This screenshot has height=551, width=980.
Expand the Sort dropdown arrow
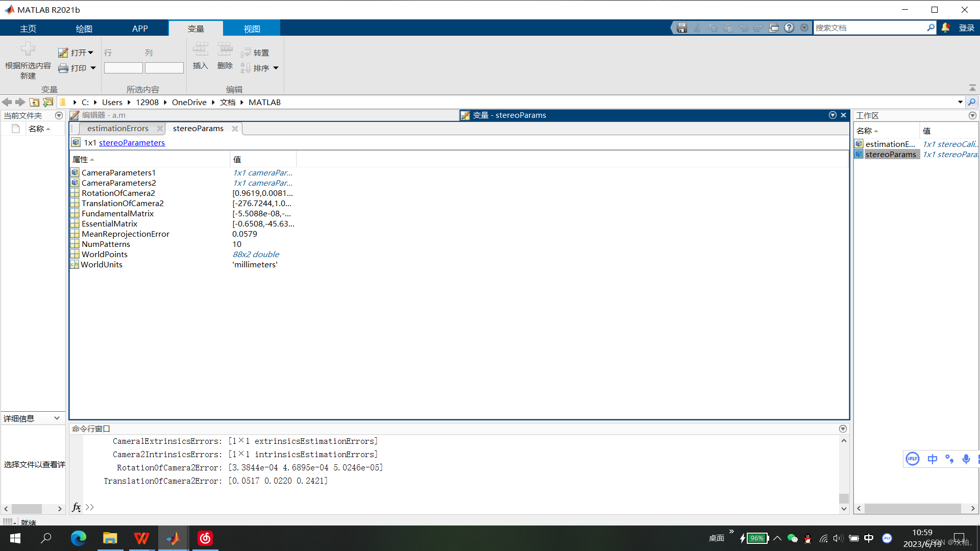click(276, 68)
